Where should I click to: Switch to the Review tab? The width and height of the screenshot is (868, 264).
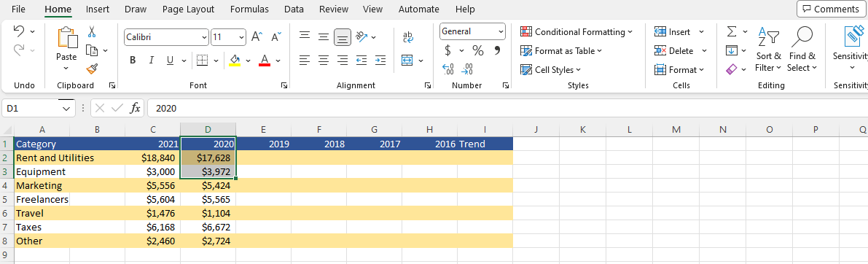[x=334, y=9]
